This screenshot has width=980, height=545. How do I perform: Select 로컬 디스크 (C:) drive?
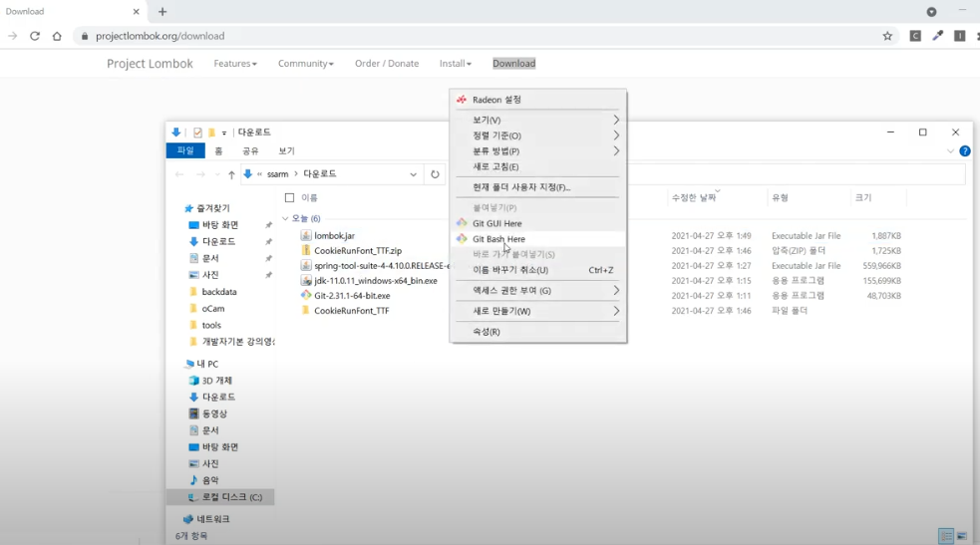coord(232,497)
